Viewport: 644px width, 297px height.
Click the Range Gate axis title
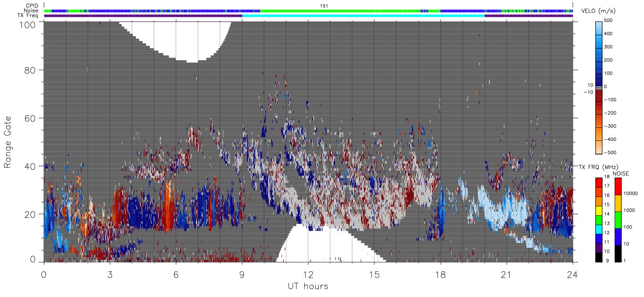coord(8,141)
